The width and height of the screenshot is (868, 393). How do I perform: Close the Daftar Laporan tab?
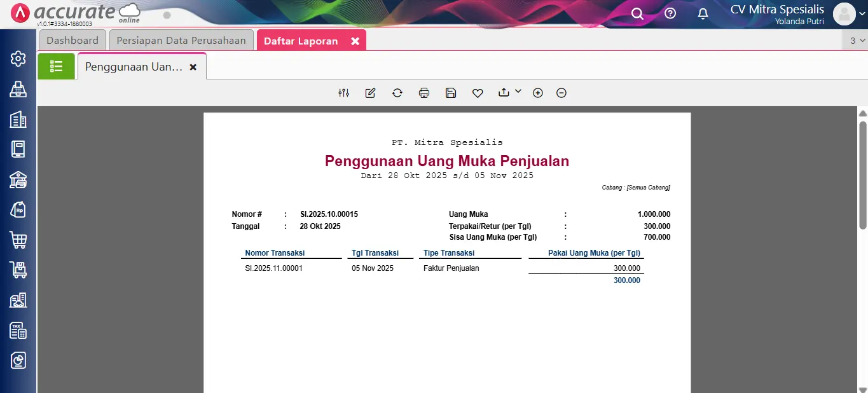click(355, 41)
